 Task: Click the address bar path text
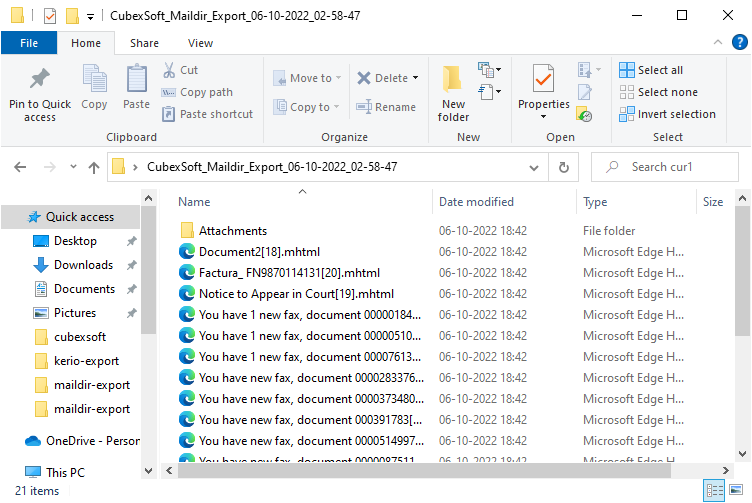tap(272, 167)
